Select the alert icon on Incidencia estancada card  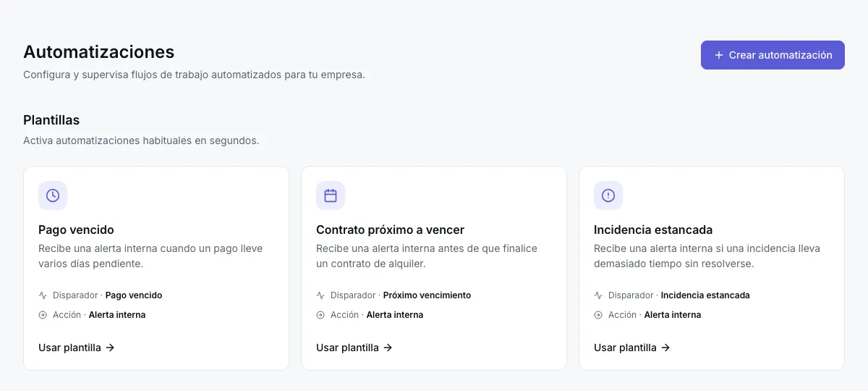click(608, 195)
